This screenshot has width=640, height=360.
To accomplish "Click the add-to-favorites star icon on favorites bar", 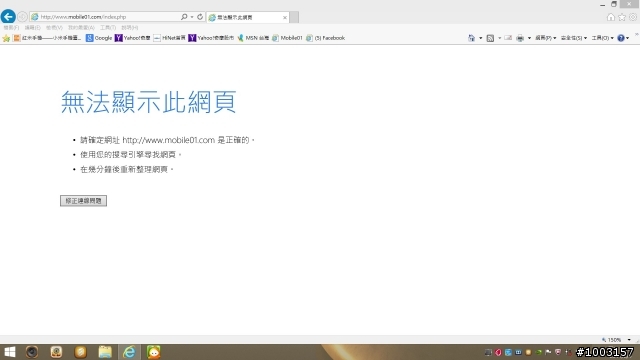I will tap(6, 38).
